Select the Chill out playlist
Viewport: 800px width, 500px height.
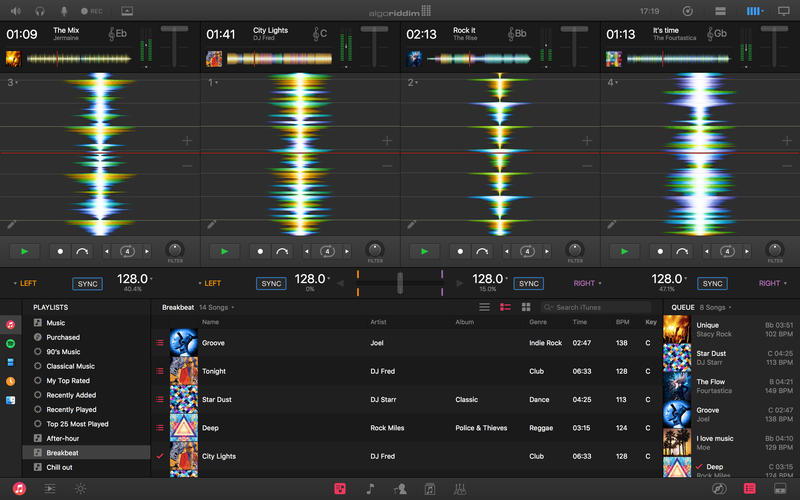point(62,467)
